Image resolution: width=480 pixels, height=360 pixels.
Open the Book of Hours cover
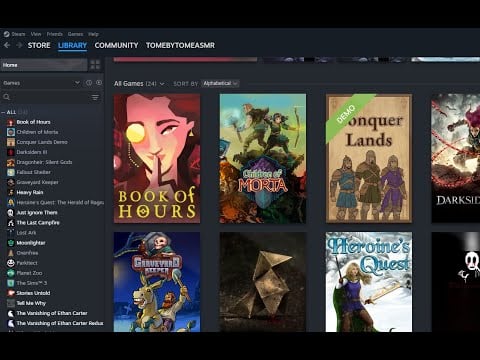(157, 158)
